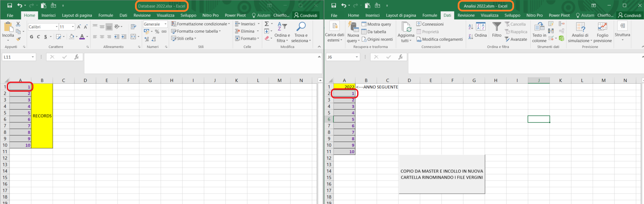Screen dimensions: 644x204
Task: Click the insert function fx icon in Database window
Action: pos(77,57)
